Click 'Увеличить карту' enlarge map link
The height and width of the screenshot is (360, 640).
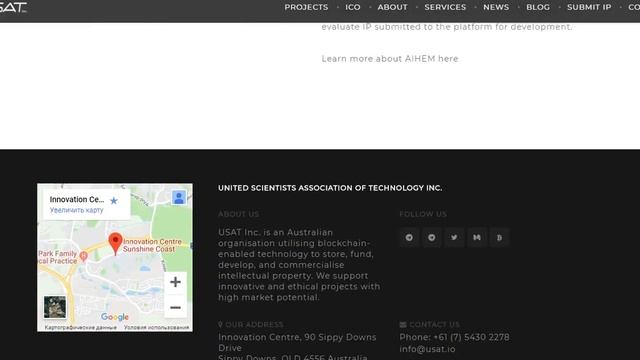tap(76, 210)
